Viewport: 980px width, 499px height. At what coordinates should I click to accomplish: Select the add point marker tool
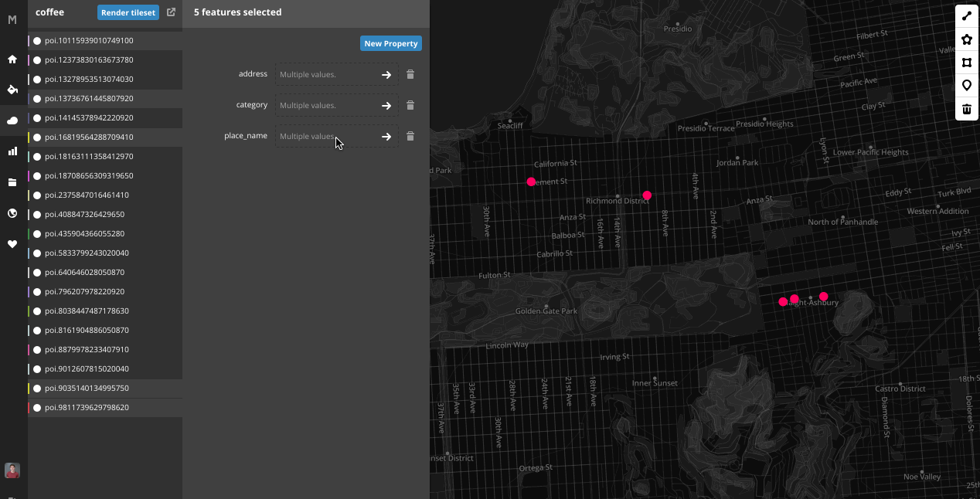(x=966, y=85)
